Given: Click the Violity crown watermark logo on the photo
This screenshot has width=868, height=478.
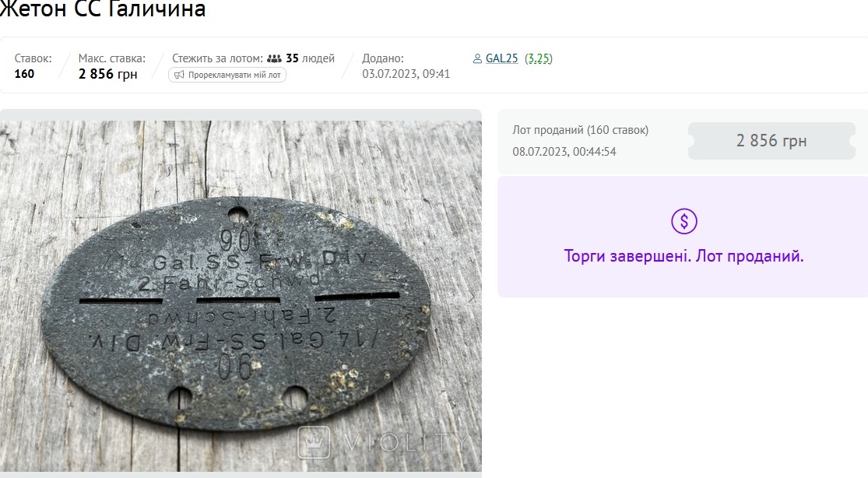Looking at the screenshot, I should click(x=314, y=443).
